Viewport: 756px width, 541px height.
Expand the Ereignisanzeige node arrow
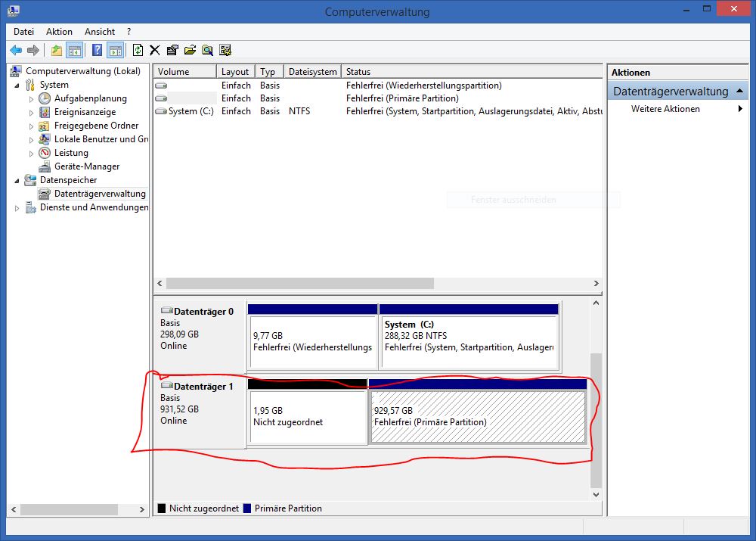click(31, 113)
